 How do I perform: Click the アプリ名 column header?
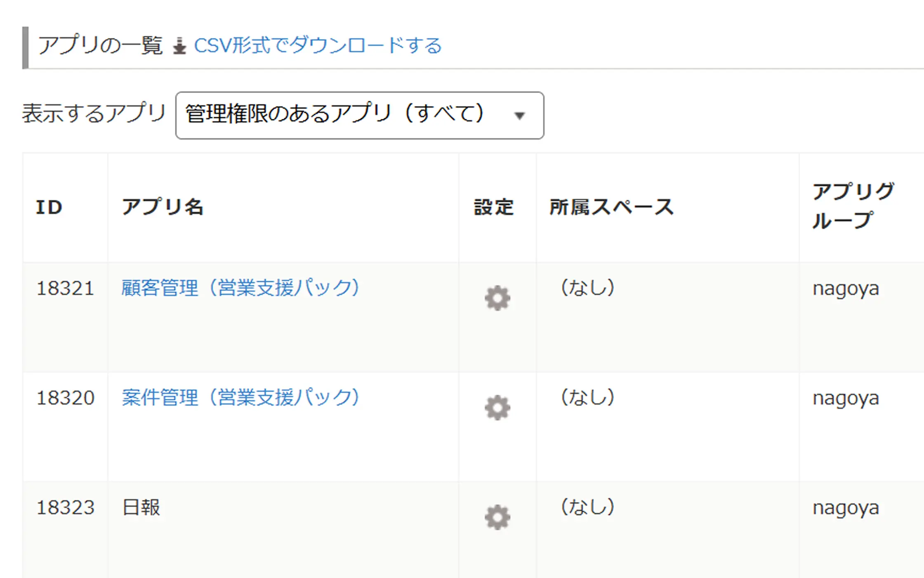pyautogui.click(x=163, y=207)
